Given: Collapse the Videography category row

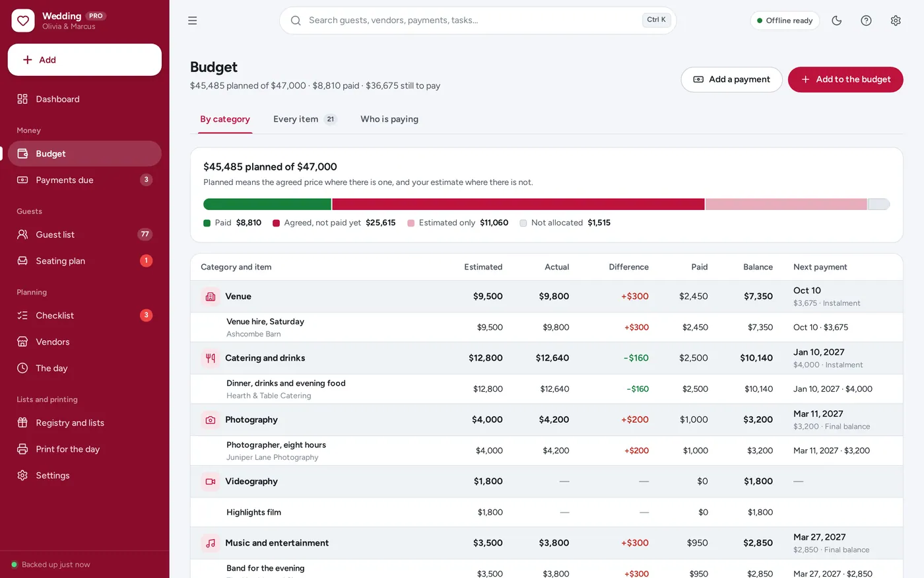Looking at the screenshot, I should click(x=546, y=482).
